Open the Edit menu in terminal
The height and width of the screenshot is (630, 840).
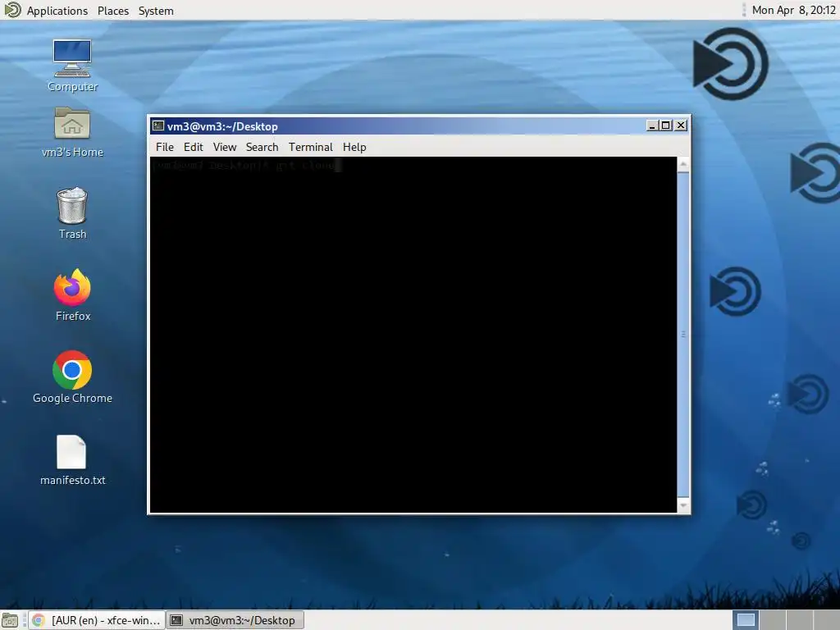point(193,147)
